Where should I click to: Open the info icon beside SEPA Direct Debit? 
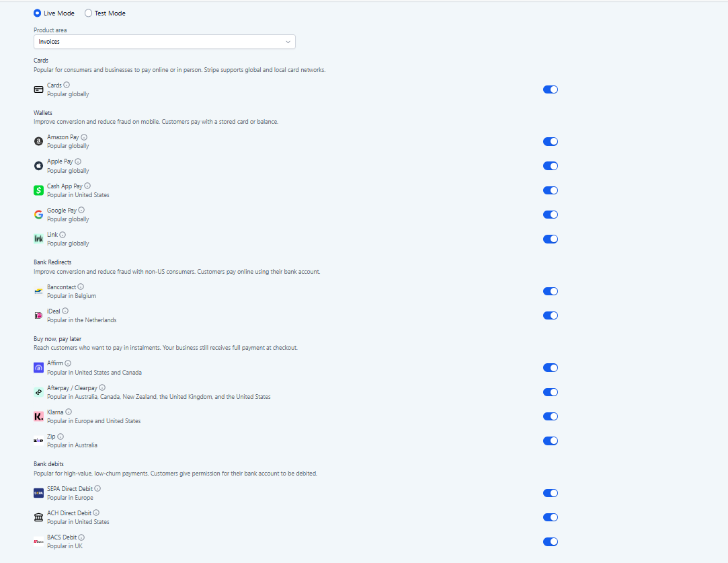97,489
